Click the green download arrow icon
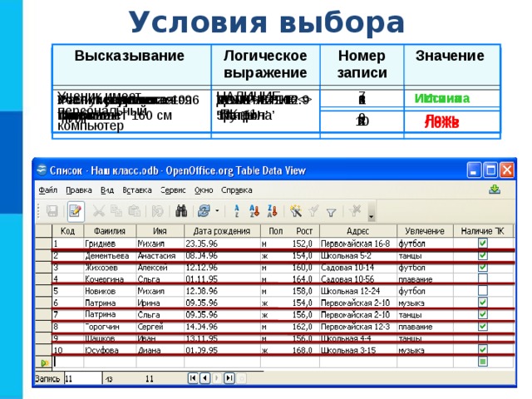This screenshot has height=399, width=532. tap(495, 190)
